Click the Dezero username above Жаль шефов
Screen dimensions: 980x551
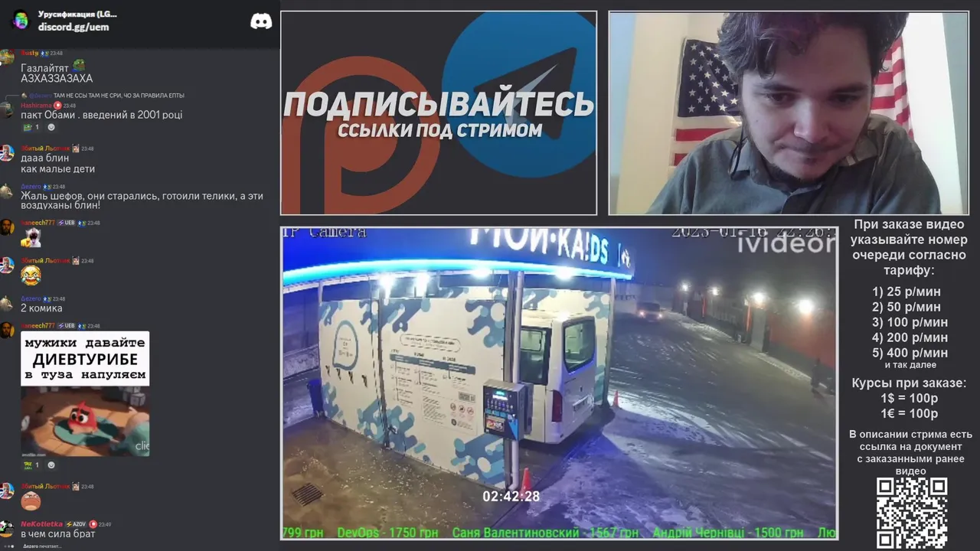31,186
